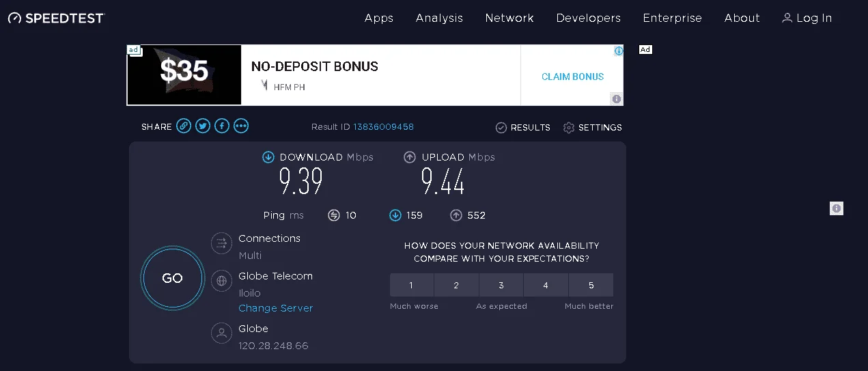The image size is (868, 371).
Task: Click the IP address 120.28.248.66
Action: coord(273,346)
